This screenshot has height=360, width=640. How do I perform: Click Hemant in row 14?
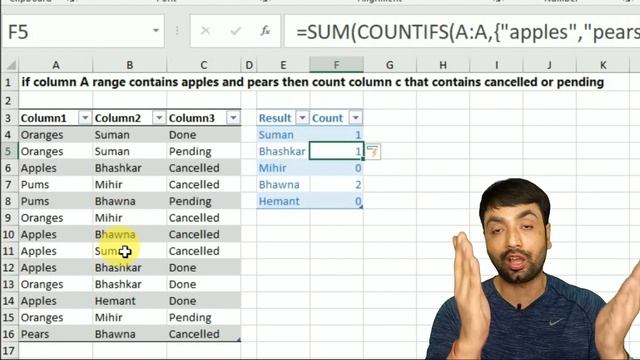click(x=115, y=301)
